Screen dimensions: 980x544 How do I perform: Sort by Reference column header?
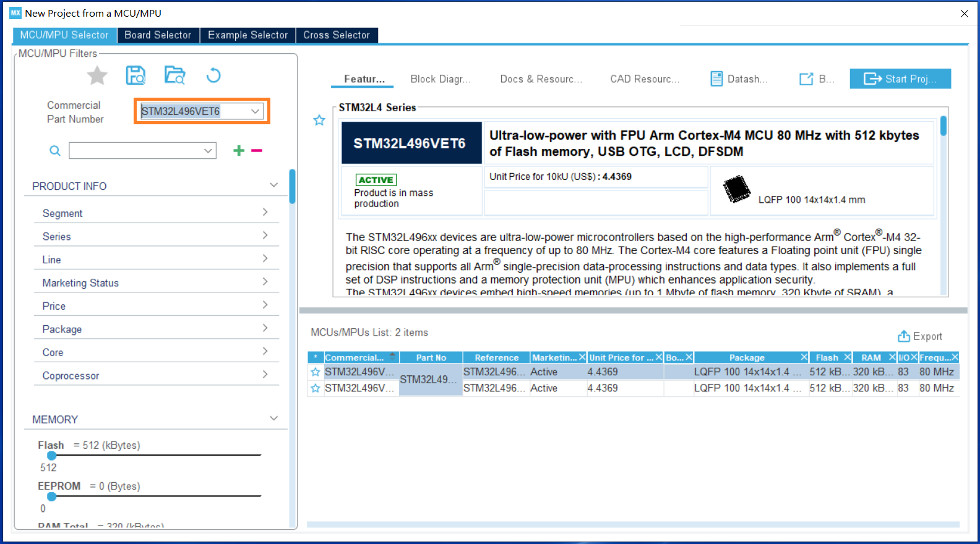click(x=497, y=357)
